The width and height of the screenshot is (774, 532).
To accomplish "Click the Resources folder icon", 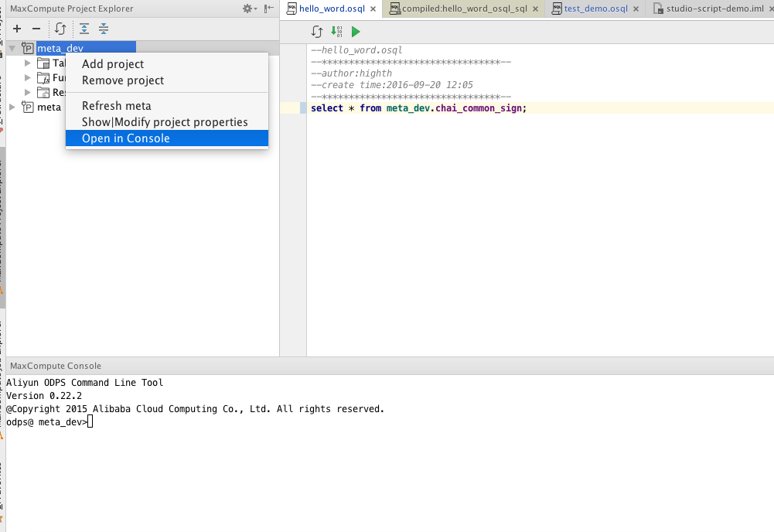I will point(43,92).
